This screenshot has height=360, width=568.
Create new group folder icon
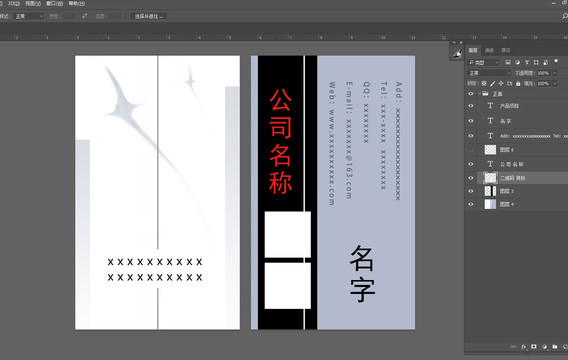pyautogui.click(x=555, y=347)
